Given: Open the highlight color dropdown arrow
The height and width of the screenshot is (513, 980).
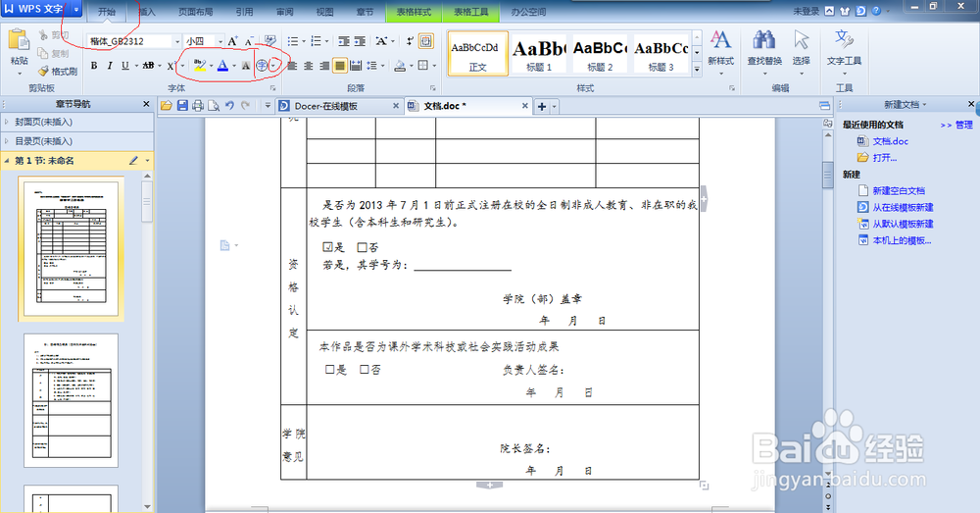Looking at the screenshot, I should coord(211,66).
